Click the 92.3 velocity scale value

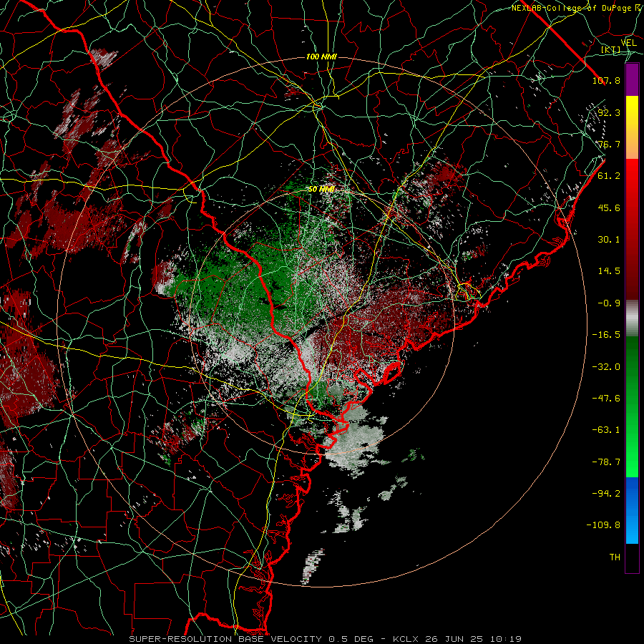609,112
